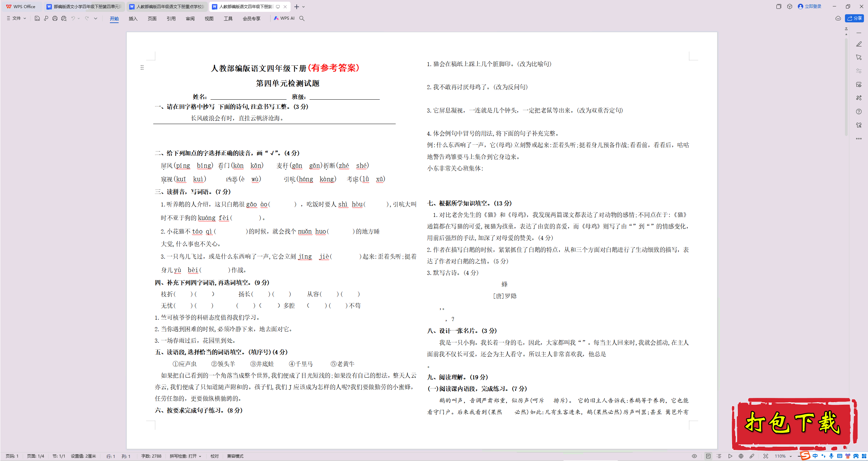Switch to the 人教部编版四年级语文下册重点学校 document tab
Image resolution: width=868 pixels, height=461 pixels.
[x=167, y=6]
